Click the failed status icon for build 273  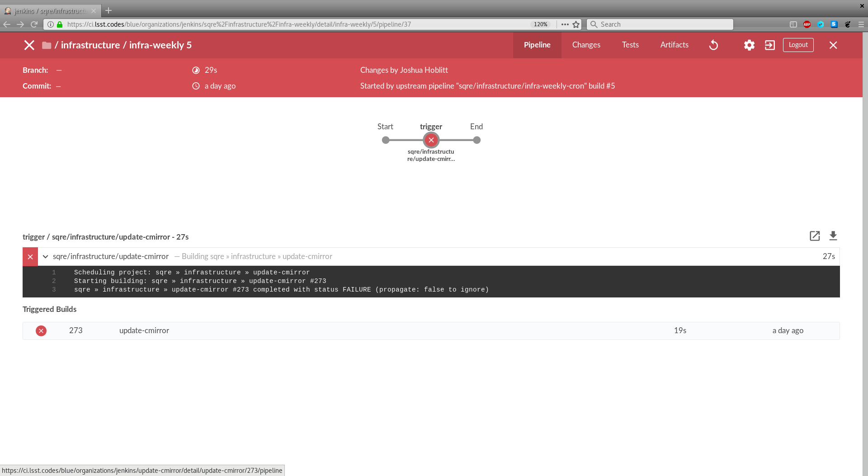(41, 331)
